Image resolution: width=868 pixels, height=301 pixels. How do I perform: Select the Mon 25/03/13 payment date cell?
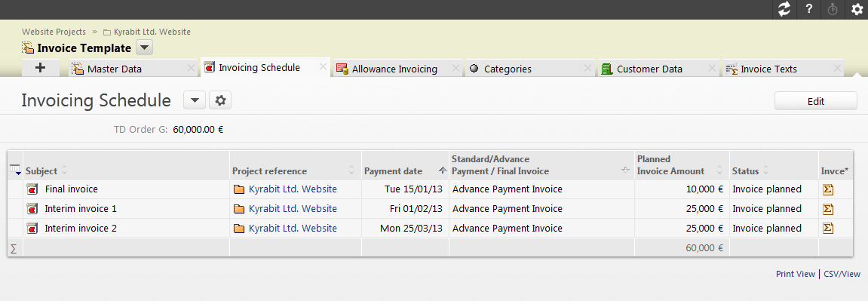(x=405, y=228)
